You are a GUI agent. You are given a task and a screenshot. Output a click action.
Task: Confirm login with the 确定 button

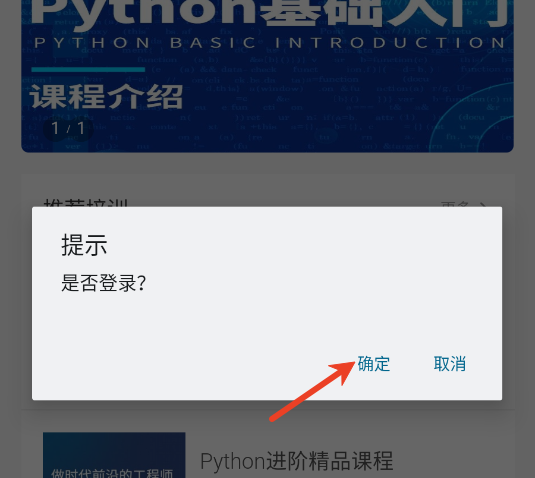(x=374, y=364)
